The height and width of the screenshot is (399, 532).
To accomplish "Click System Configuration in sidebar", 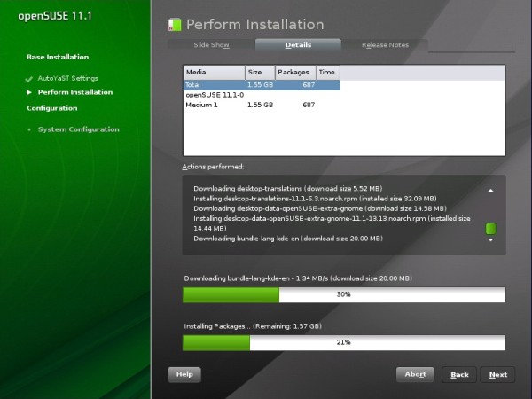I will pos(79,129).
